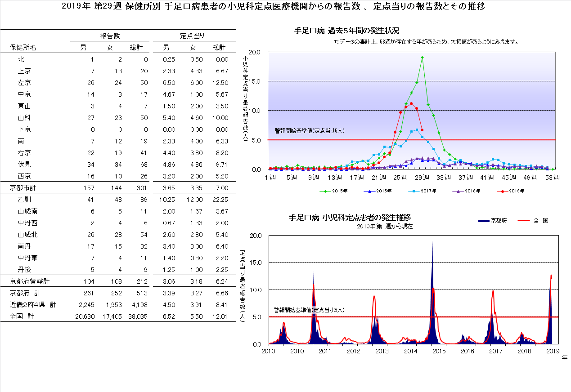Click the 53週 x-axis label
Viewport: 571px width, 392px height.
pyautogui.click(x=553, y=177)
